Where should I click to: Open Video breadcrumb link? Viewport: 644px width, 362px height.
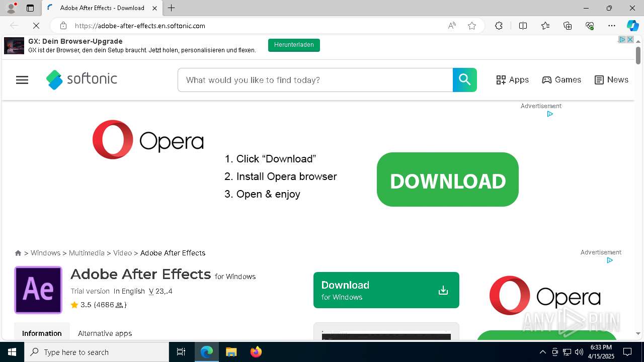point(122,253)
